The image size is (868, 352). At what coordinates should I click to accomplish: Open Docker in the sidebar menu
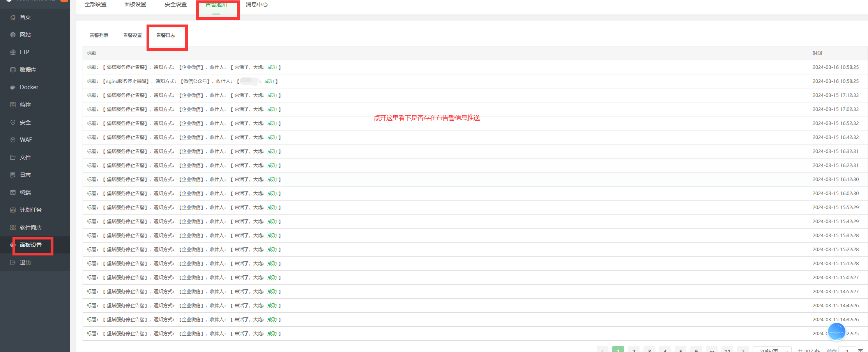(x=29, y=87)
